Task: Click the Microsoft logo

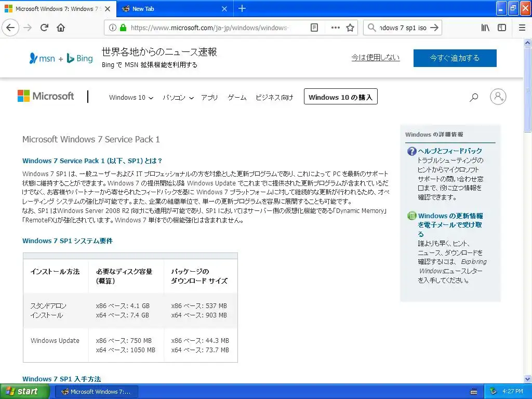Action: coord(46,96)
